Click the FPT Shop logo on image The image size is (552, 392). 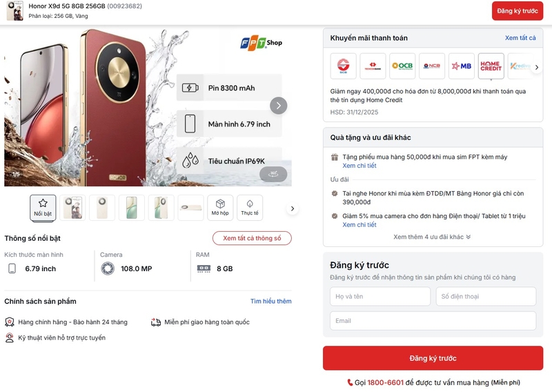(x=261, y=43)
